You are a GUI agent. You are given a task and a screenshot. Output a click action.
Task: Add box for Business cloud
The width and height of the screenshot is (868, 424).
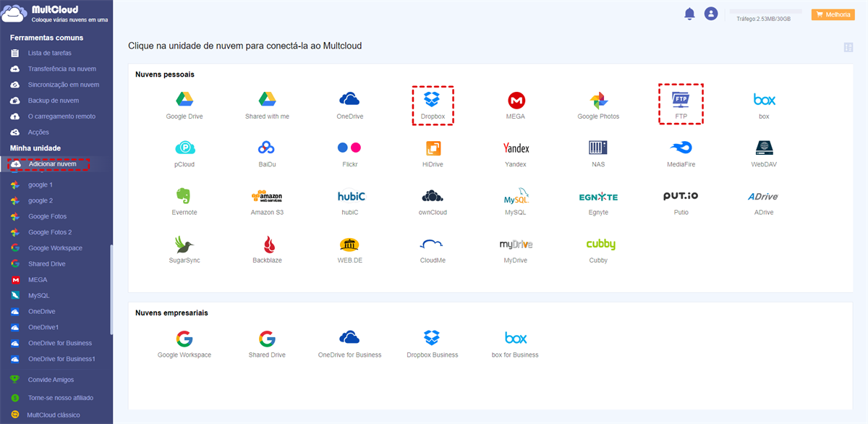tap(516, 344)
